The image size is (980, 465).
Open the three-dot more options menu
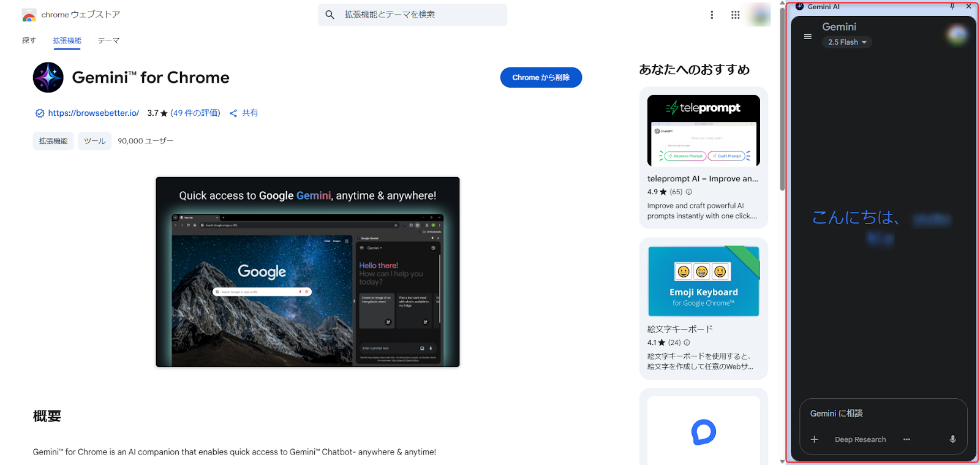point(712,15)
